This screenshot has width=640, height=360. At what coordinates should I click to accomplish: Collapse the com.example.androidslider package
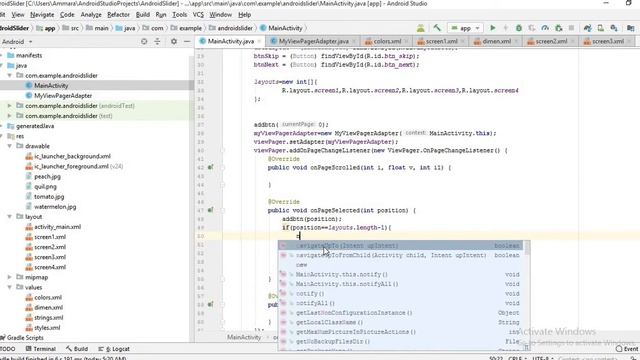point(9,76)
